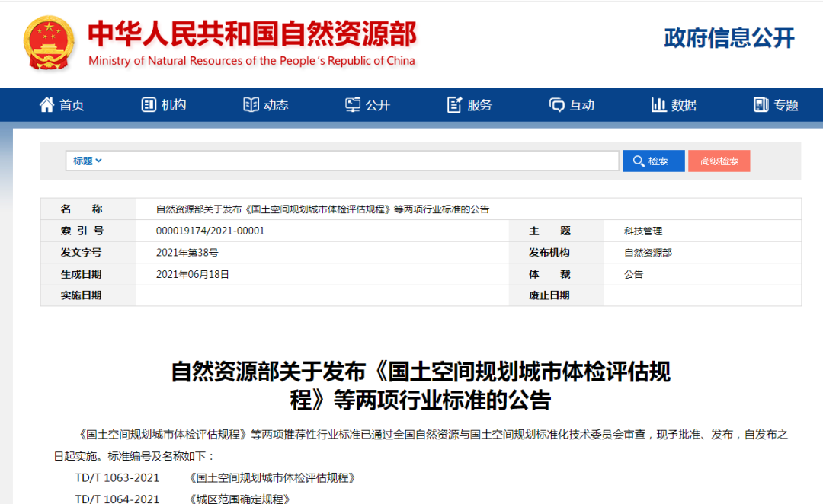Click the blue 检索 search button
The image size is (823, 504).
click(654, 161)
